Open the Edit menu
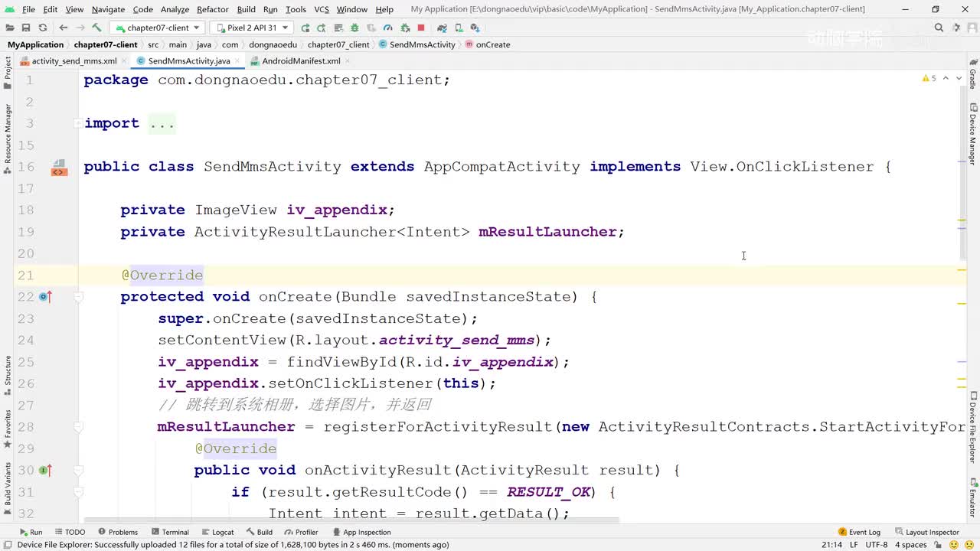This screenshot has width=980, height=551. [x=51, y=9]
